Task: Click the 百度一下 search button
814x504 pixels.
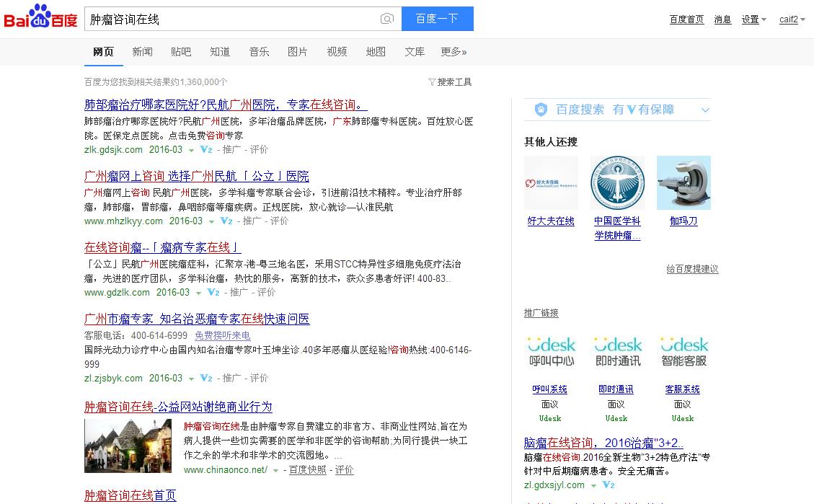Action: point(438,19)
